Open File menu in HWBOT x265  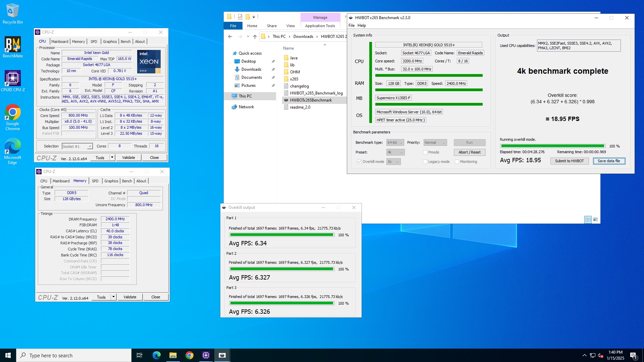coord(351,25)
